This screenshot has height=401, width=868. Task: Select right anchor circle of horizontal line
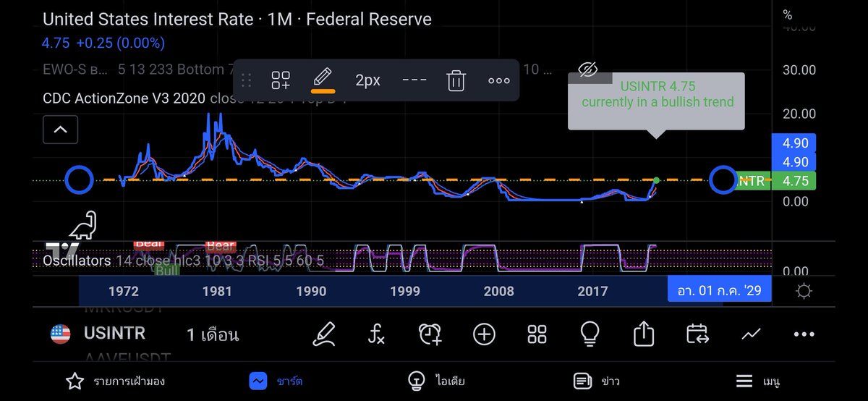(x=723, y=180)
